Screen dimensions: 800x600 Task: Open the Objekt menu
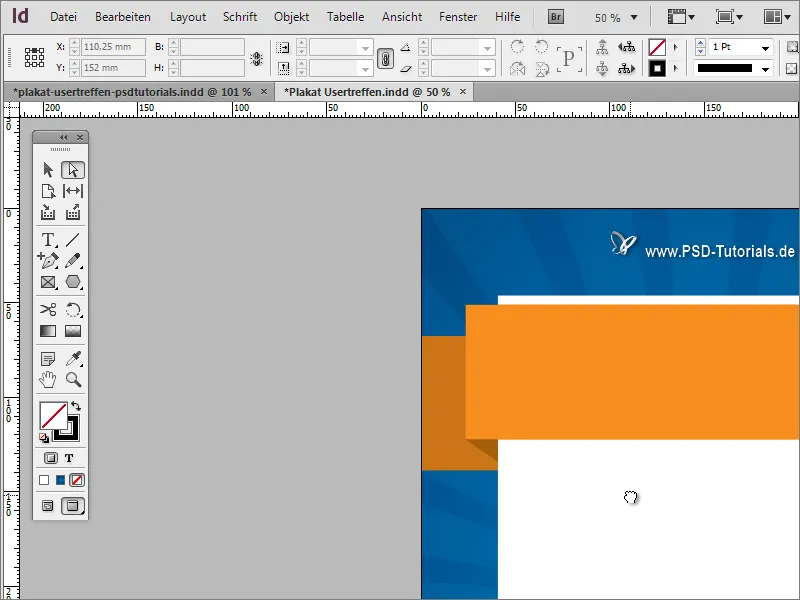291,17
